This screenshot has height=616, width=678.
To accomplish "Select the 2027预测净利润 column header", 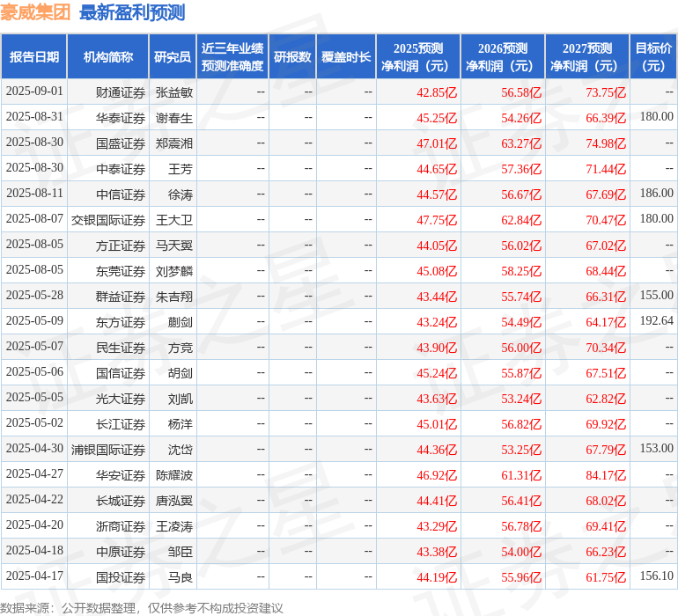I will [587, 57].
